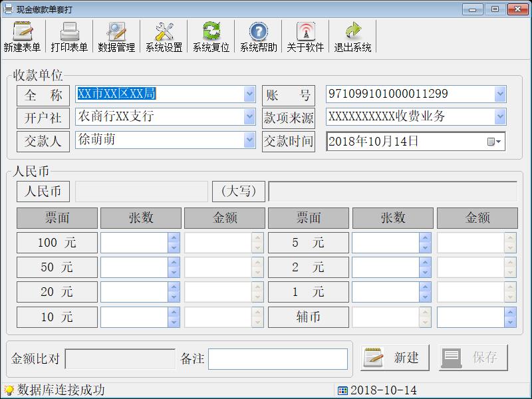This screenshot has width=532, height=399.
Task: Click the 交款时间 label button
Action: (x=289, y=141)
